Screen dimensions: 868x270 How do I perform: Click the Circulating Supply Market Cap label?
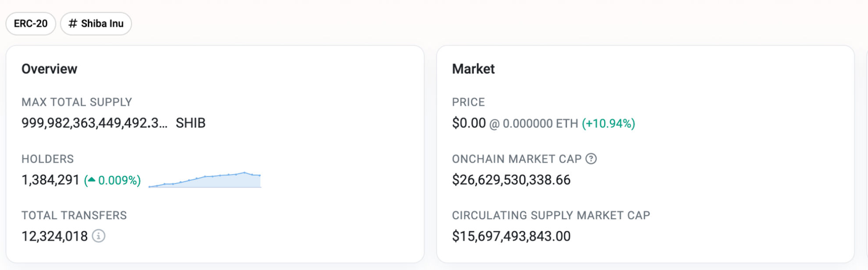pos(551,216)
